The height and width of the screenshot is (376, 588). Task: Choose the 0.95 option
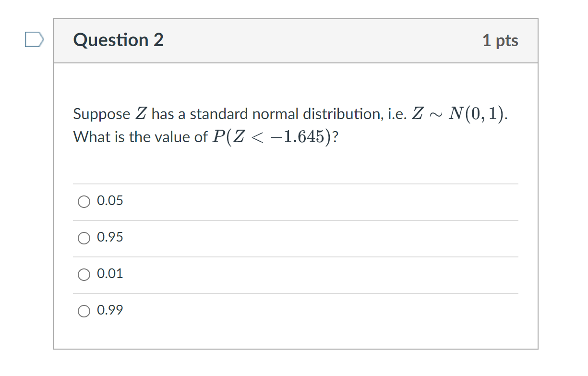84,238
